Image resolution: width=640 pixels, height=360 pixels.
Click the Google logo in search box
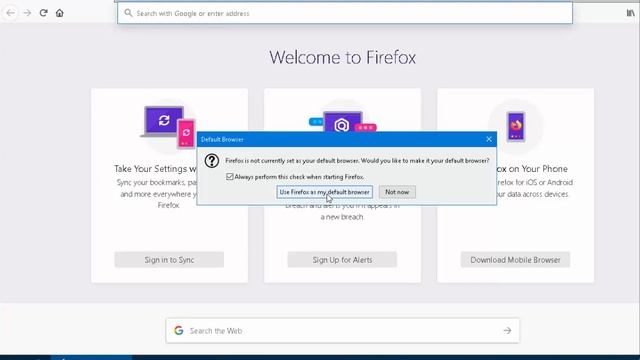pyautogui.click(x=179, y=331)
